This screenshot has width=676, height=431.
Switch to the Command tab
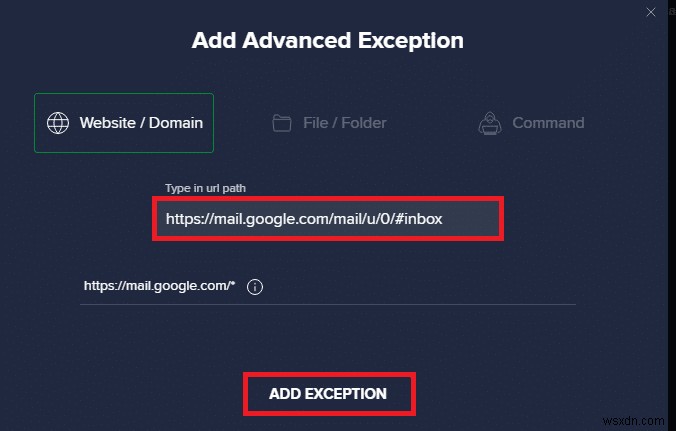pos(531,123)
